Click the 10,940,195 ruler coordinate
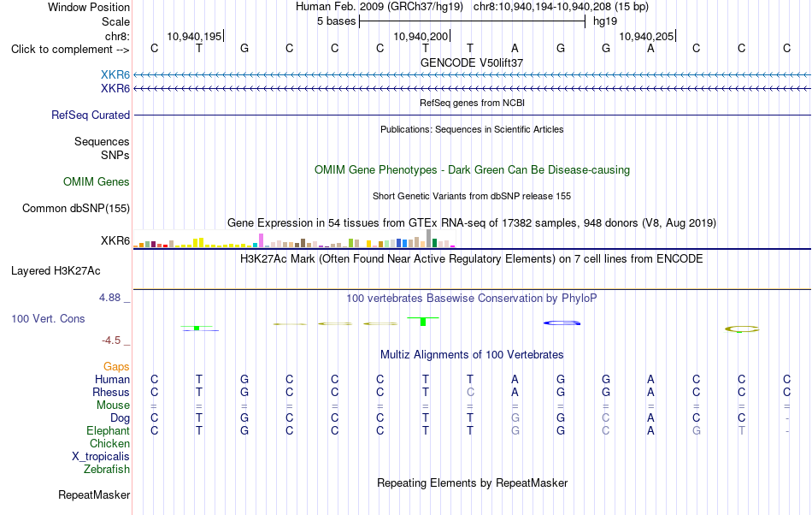This screenshot has height=515, width=812. [194, 36]
